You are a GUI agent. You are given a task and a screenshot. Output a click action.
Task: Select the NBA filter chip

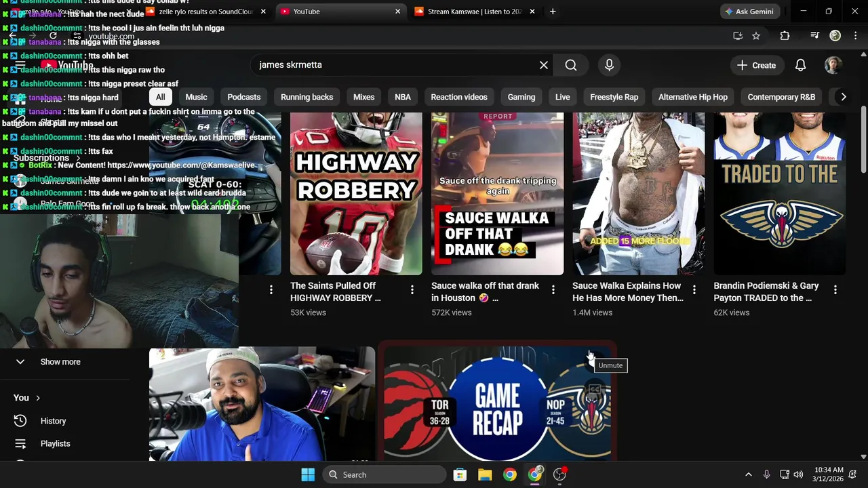(403, 97)
